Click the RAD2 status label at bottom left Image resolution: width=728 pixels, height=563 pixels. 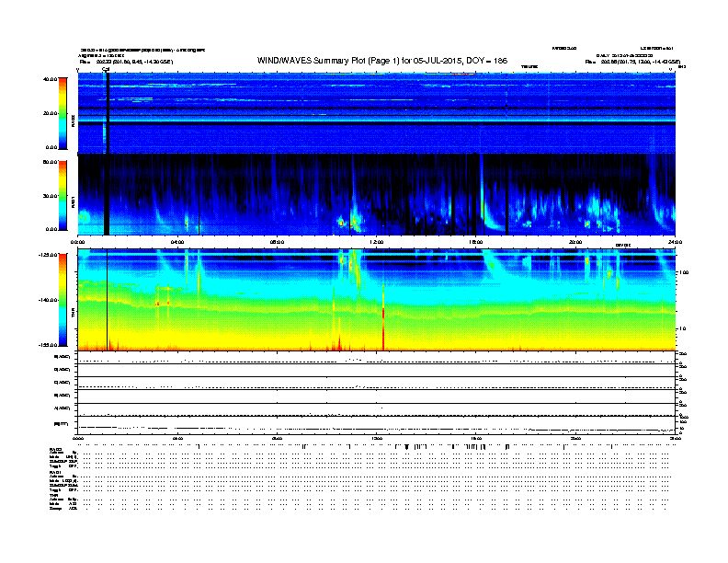[54, 448]
